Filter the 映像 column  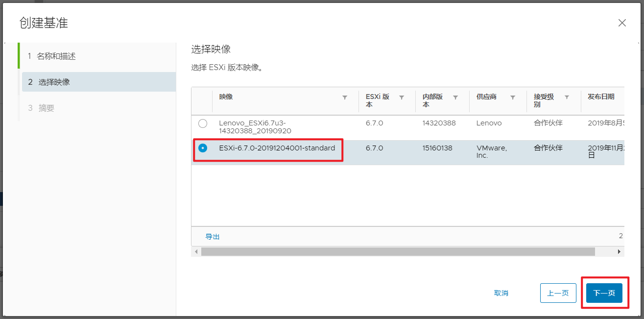[345, 98]
